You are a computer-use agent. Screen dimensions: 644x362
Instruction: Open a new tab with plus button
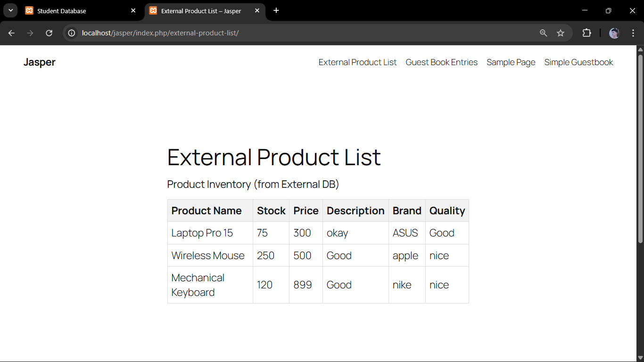tap(276, 10)
